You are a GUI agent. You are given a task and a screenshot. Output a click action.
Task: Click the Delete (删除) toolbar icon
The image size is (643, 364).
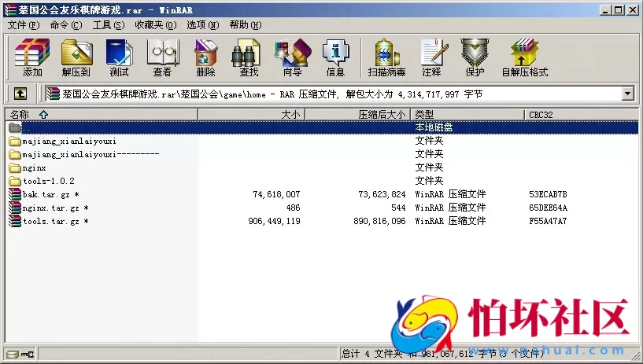[x=206, y=57]
